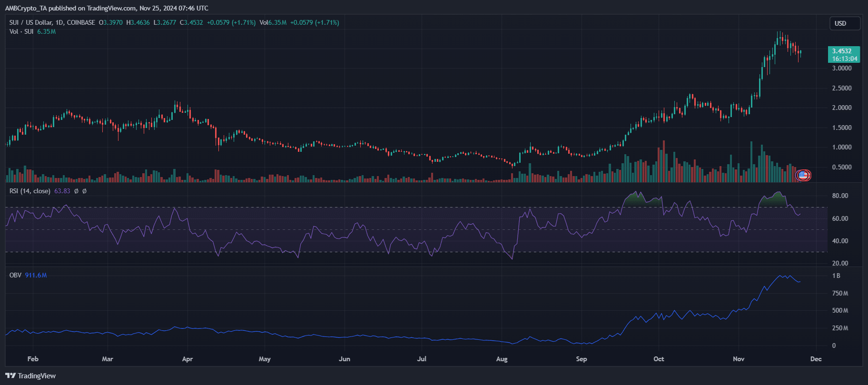Click the Nov label on time axis

coord(739,359)
